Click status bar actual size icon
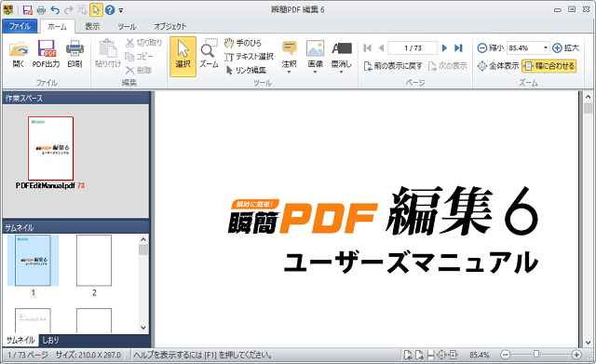The height and width of the screenshot is (364, 596). 430,355
